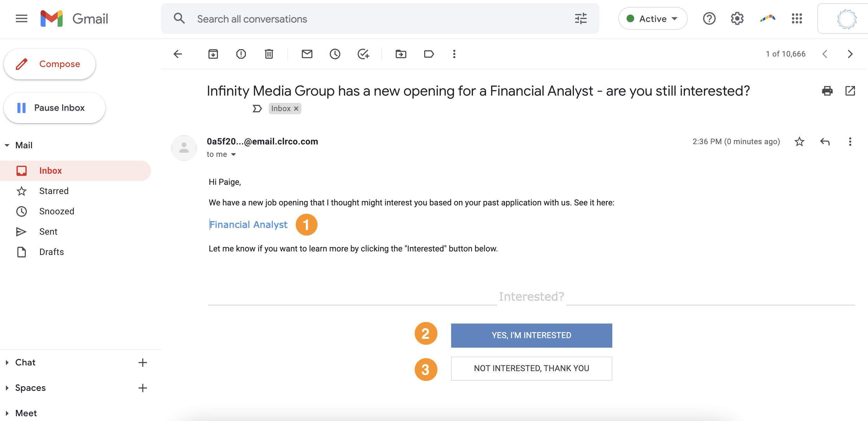Image resolution: width=868 pixels, height=421 pixels.
Task: Go back to inbox arrow
Action: 178,54
